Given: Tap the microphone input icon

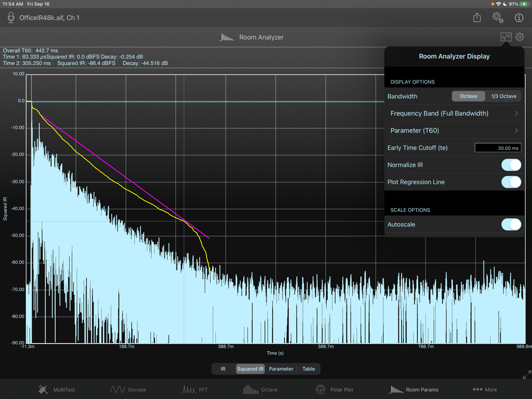Looking at the screenshot, I should point(11,18).
